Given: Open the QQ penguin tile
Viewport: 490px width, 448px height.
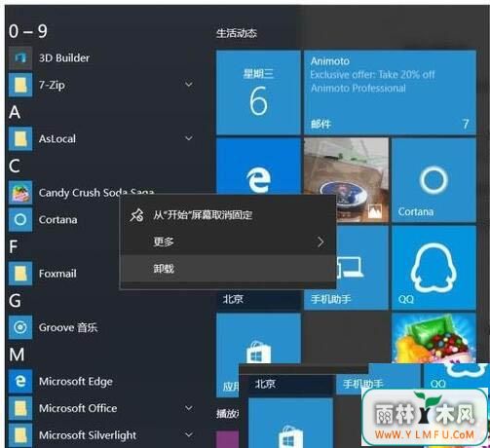Looking at the screenshot, I should 433,268.
